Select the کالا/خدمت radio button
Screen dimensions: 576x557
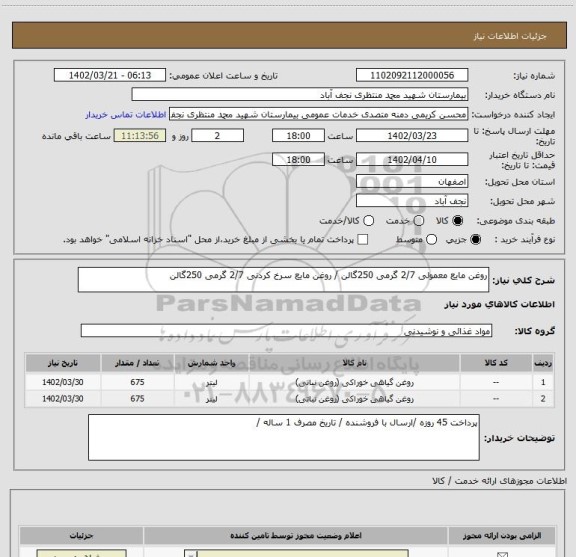368,221
